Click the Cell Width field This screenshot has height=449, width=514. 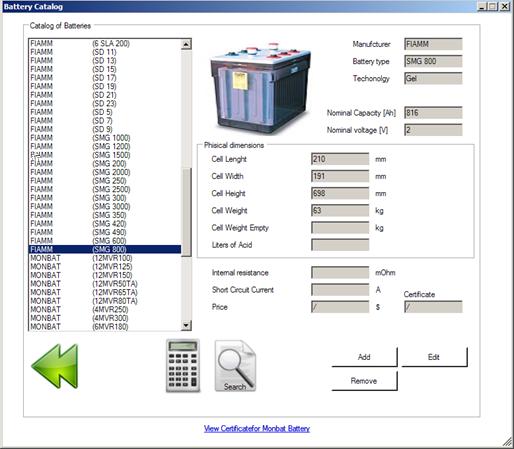tap(340, 176)
